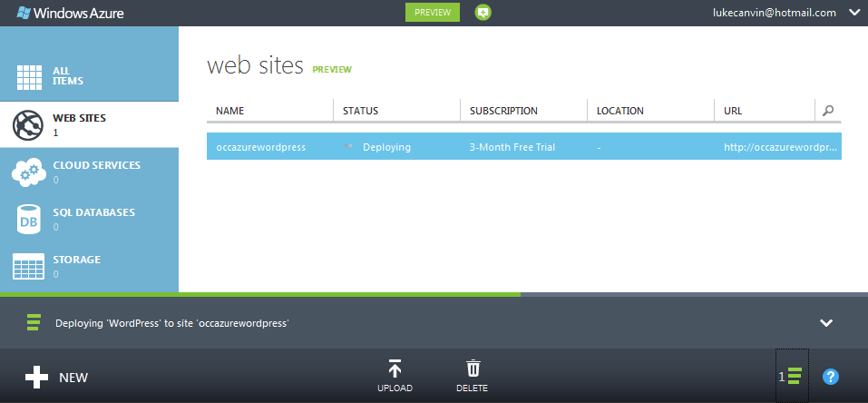Click Deploying 'WordPress' to site message
Screen dimensions: 868x403
[x=172, y=323]
